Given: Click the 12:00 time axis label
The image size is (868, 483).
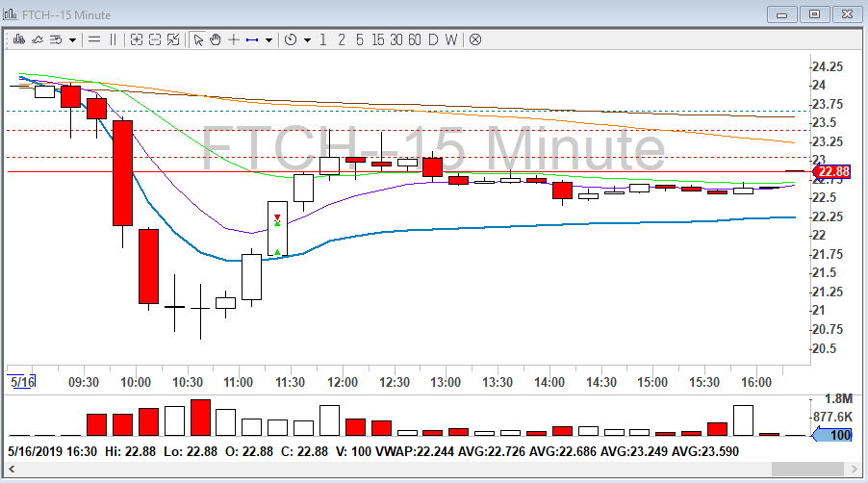Looking at the screenshot, I should pyautogui.click(x=343, y=382).
